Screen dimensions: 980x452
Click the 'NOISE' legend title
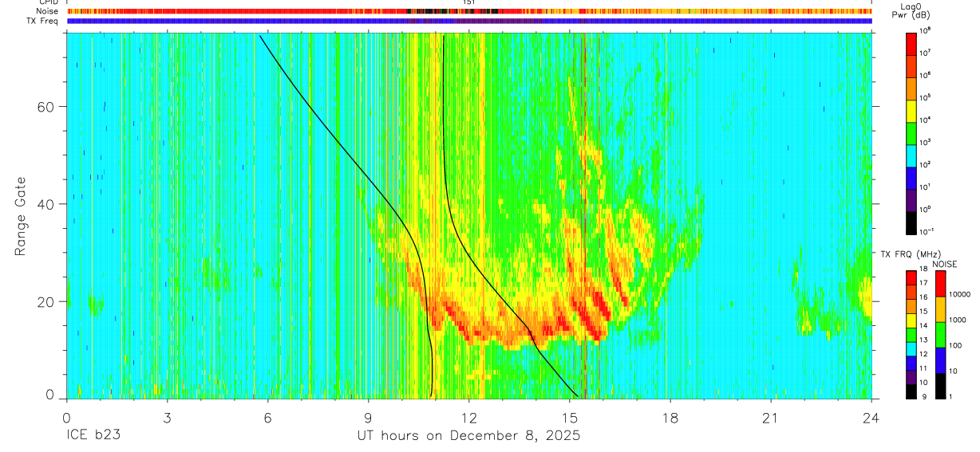point(944,264)
